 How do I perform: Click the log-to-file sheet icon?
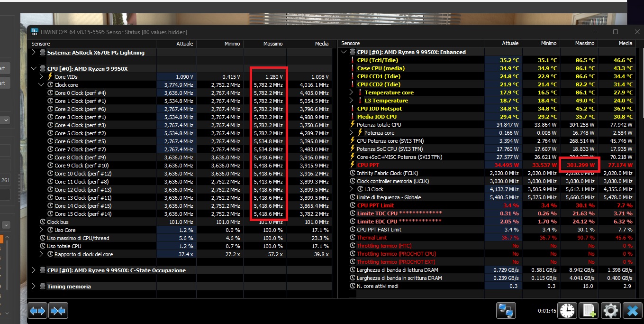click(x=589, y=311)
